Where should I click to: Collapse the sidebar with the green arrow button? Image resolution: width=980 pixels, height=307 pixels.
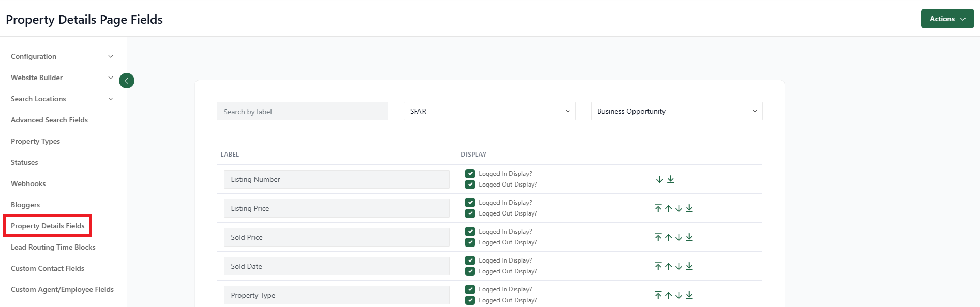click(127, 81)
